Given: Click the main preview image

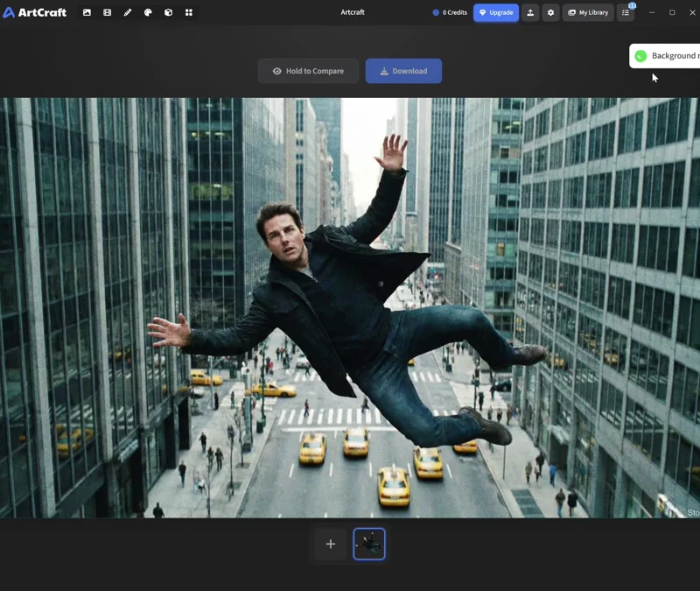Looking at the screenshot, I should pos(350,308).
